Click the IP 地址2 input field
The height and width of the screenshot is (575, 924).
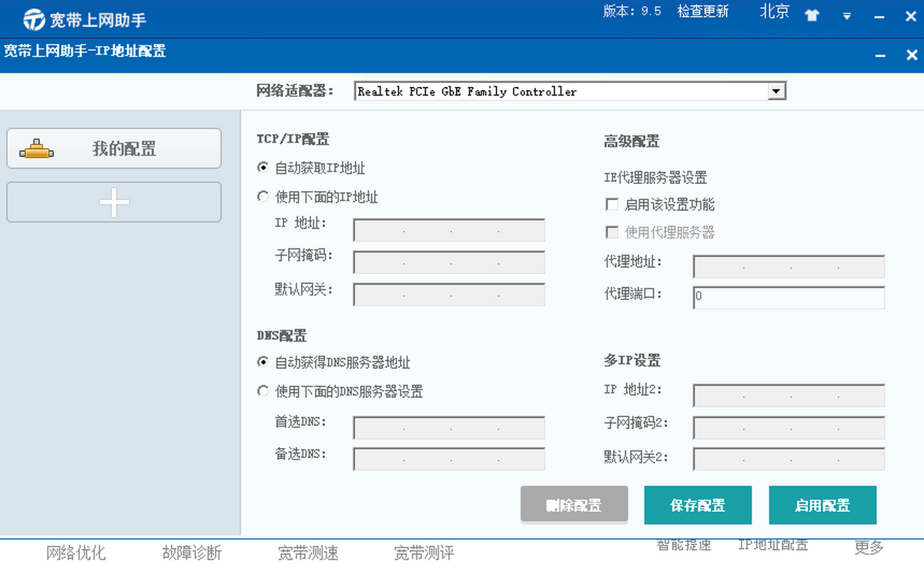click(x=788, y=396)
